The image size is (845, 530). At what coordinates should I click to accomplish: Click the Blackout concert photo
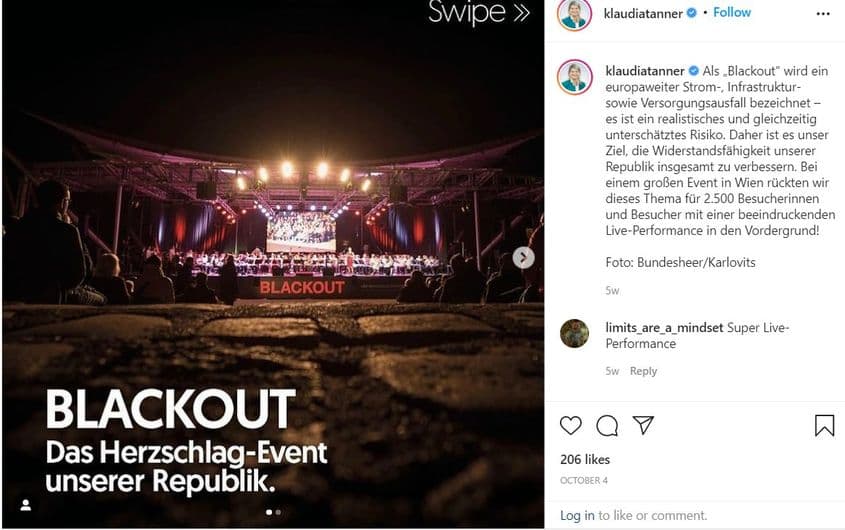(272, 260)
